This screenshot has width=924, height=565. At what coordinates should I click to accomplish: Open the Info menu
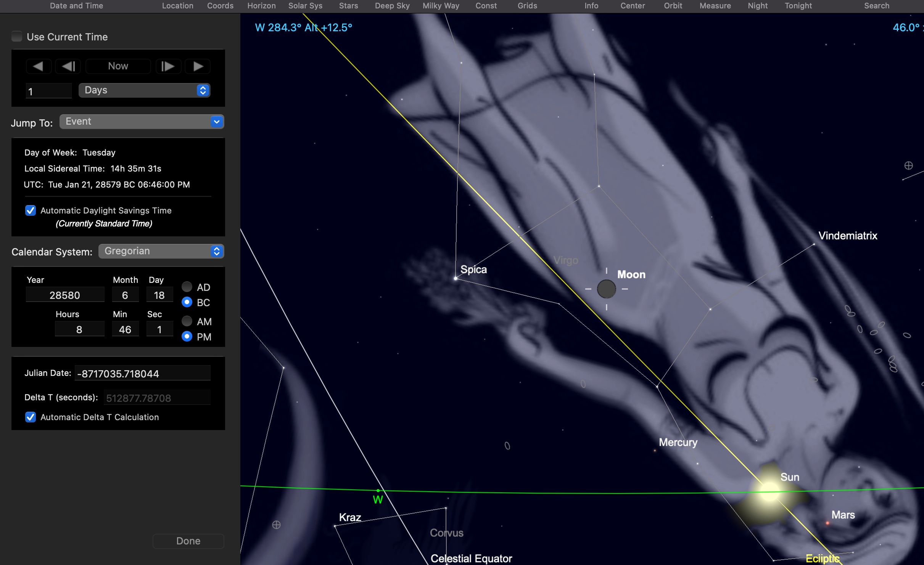[x=591, y=6]
